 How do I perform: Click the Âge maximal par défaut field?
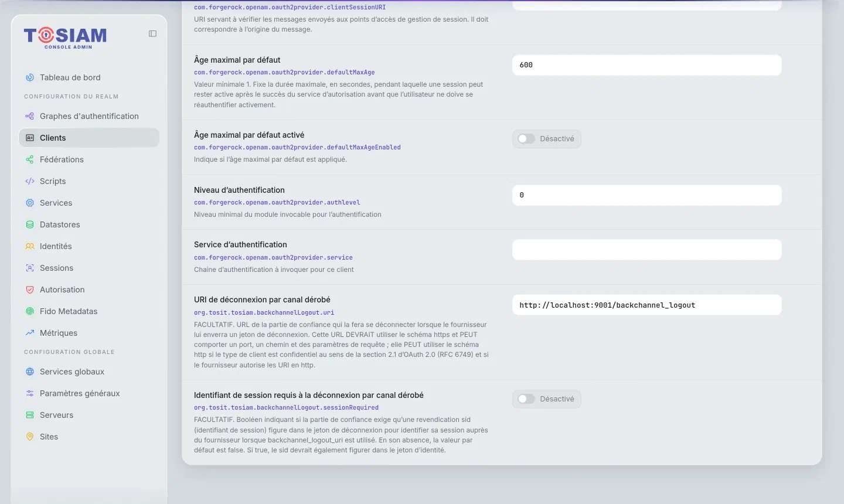pyautogui.click(x=647, y=65)
